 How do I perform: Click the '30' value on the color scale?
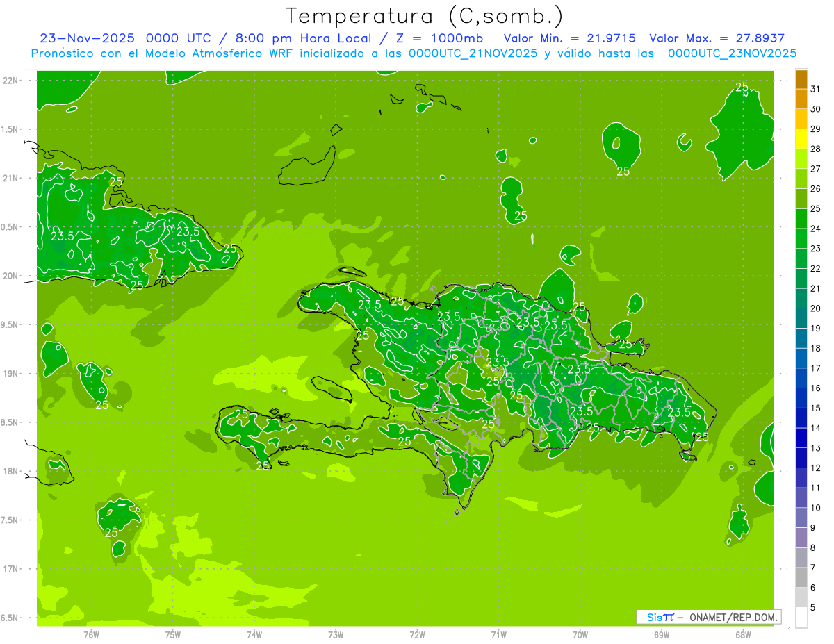point(815,109)
